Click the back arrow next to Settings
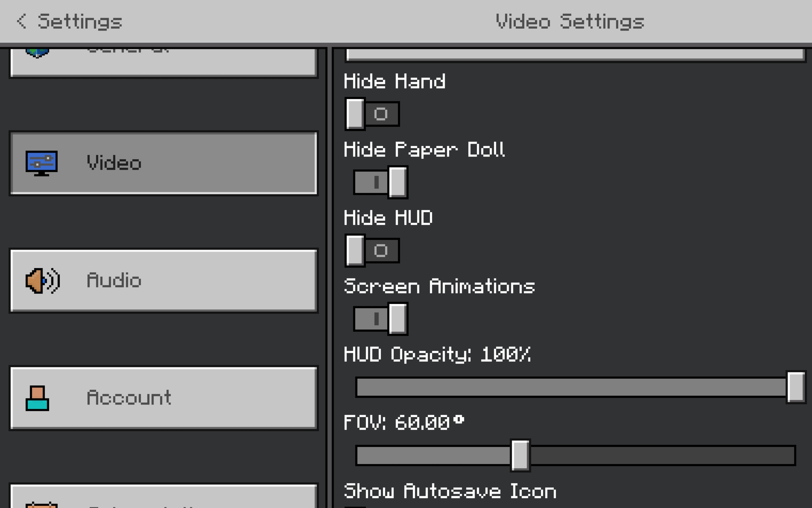Viewport: 812px width, 508px height. (x=21, y=21)
